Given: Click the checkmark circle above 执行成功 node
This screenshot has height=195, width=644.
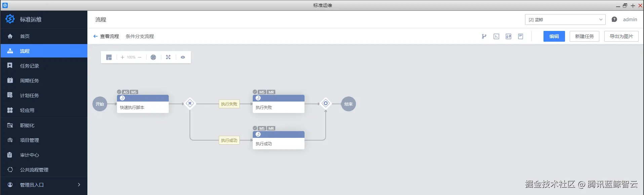Looking at the screenshot, I should pos(255,128).
